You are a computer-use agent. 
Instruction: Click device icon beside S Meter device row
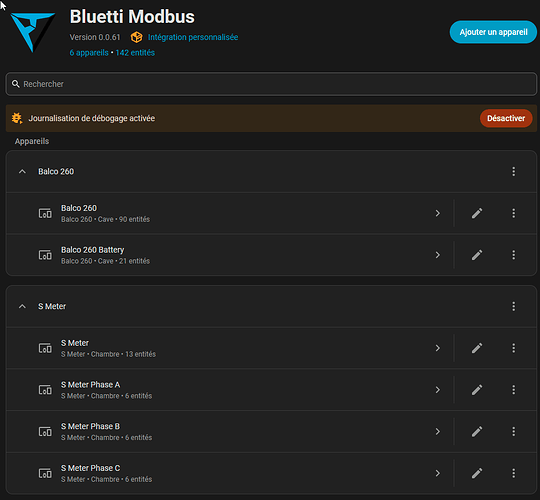coord(45,348)
